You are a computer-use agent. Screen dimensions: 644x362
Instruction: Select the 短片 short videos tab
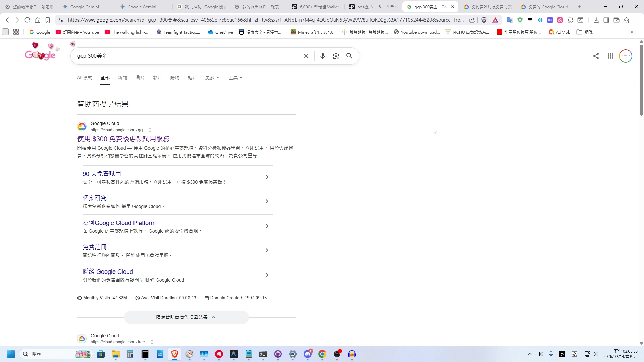coord(192,78)
